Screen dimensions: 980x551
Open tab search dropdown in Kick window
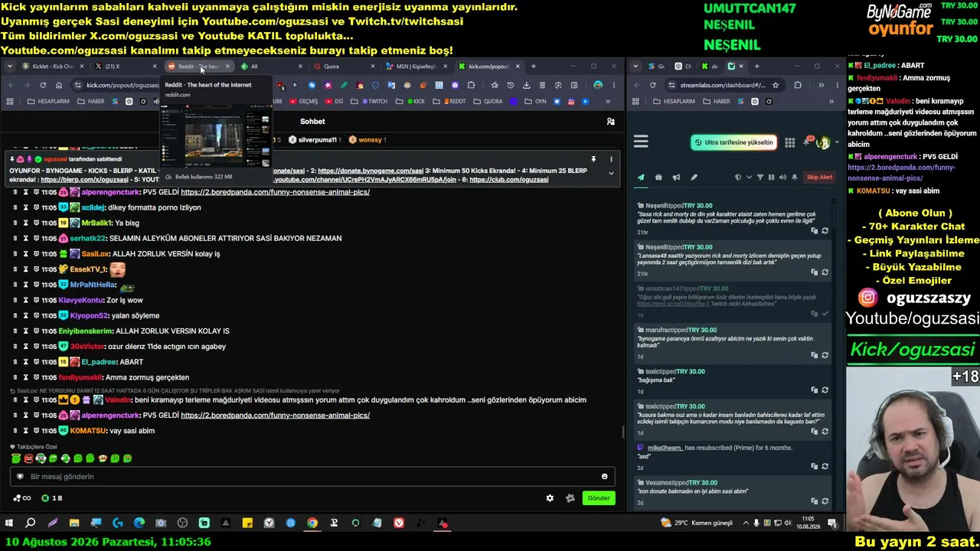(x=9, y=67)
